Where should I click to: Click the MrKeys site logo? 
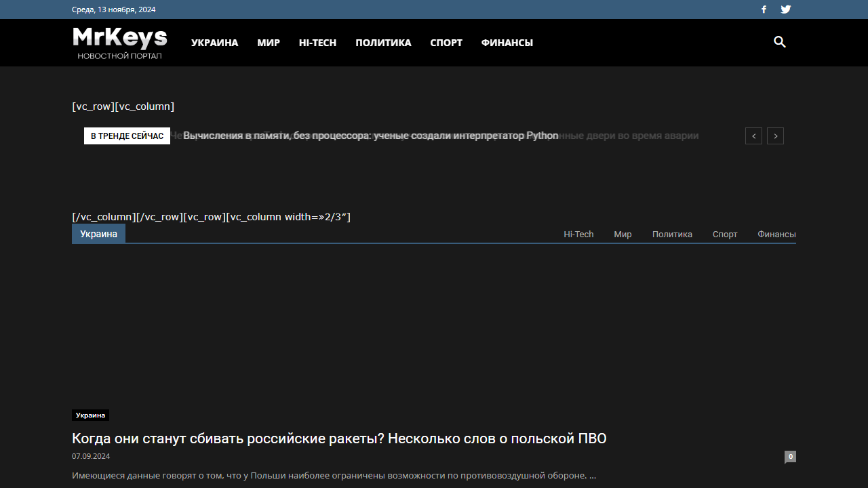pyautogui.click(x=120, y=42)
